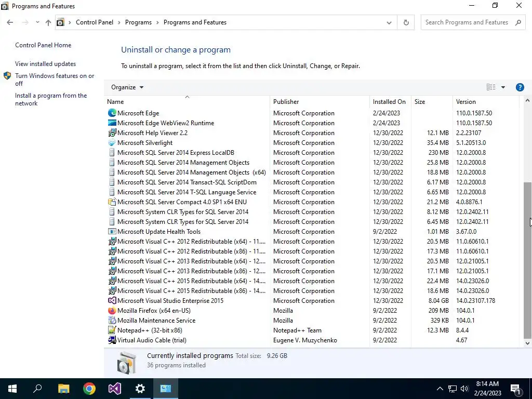This screenshot has height=399, width=532.
Task: Open the notification center icon
Action: click(x=515, y=389)
